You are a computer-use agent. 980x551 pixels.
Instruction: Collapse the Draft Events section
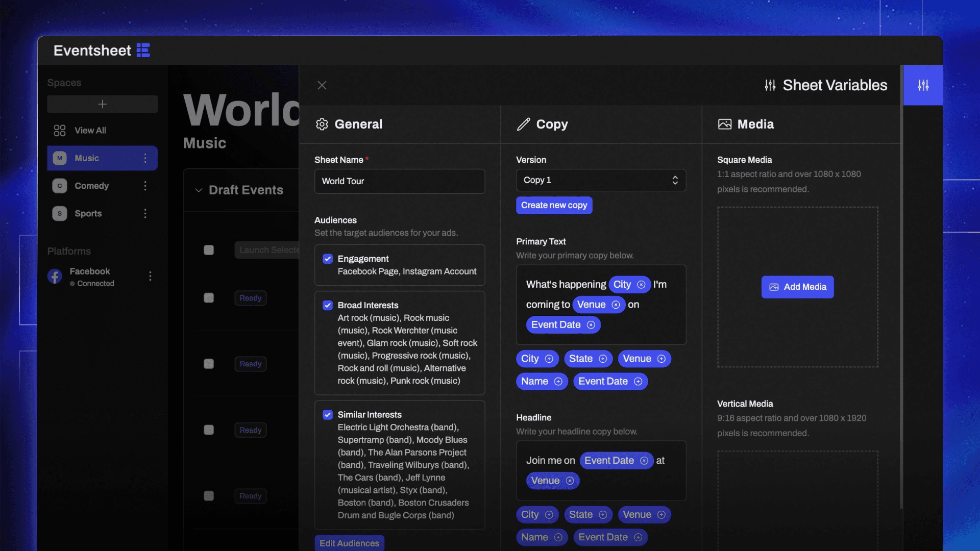(199, 190)
